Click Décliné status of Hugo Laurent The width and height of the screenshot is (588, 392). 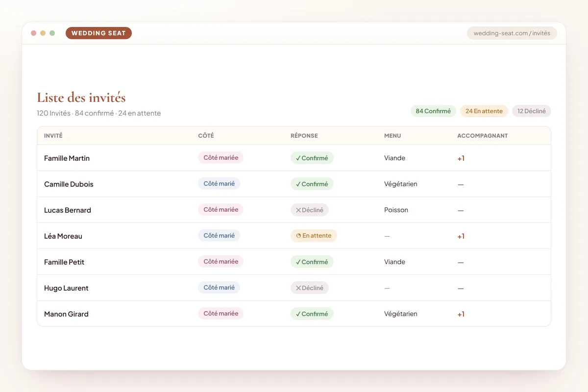[x=310, y=288]
